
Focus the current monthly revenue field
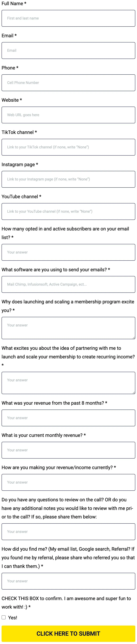[x=68, y=450]
